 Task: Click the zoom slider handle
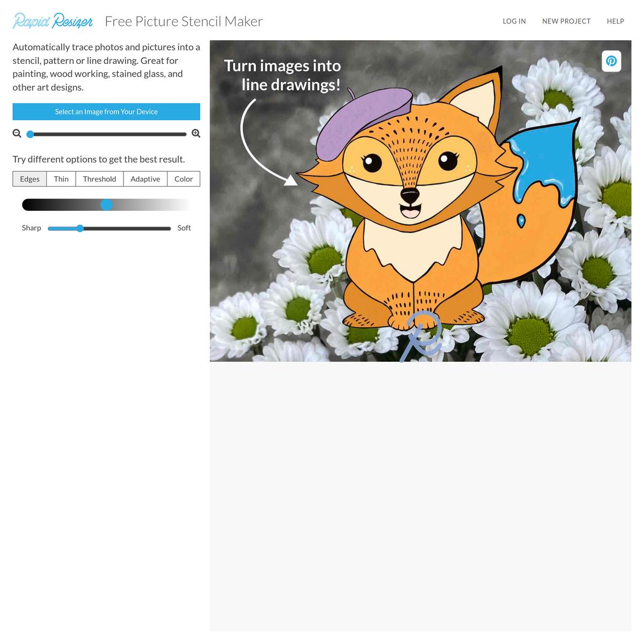pyautogui.click(x=30, y=134)
